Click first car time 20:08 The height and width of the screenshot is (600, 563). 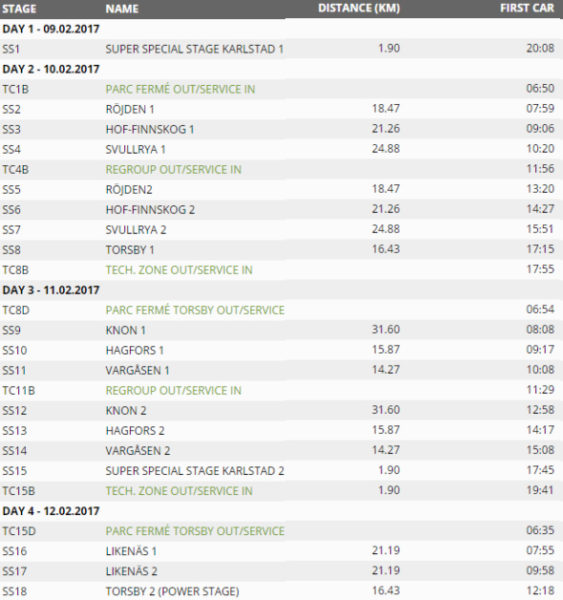click(540, 48)
